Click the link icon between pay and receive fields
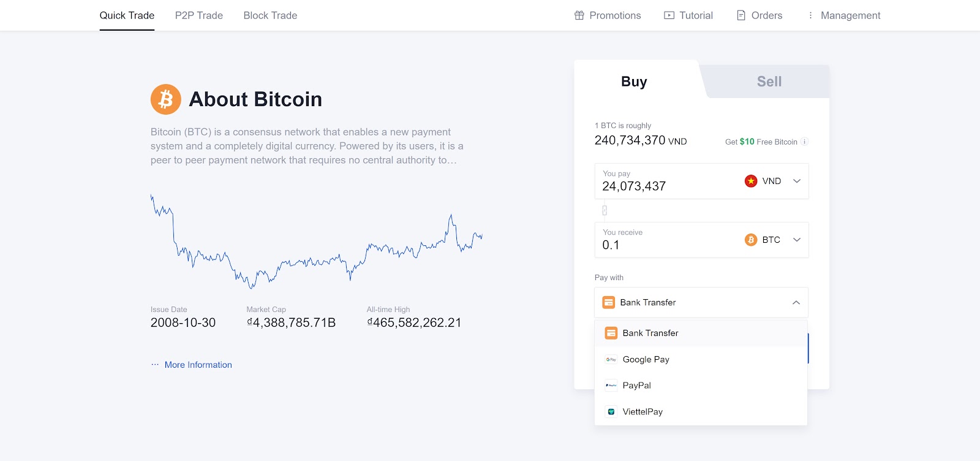980x461 pixels. coord(605,210)
